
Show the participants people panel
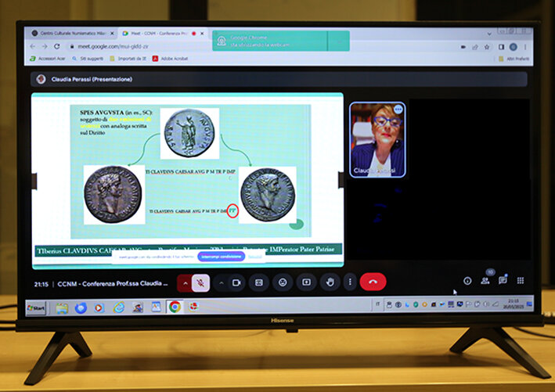click(x=485, y=281)
